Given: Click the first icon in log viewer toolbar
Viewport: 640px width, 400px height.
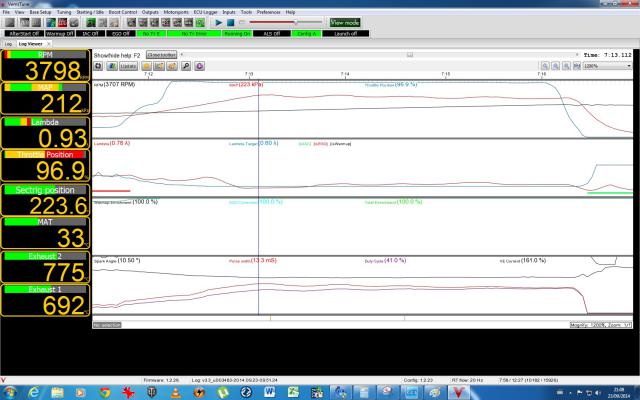Looking at the screenshot, I should pos(99,66).
